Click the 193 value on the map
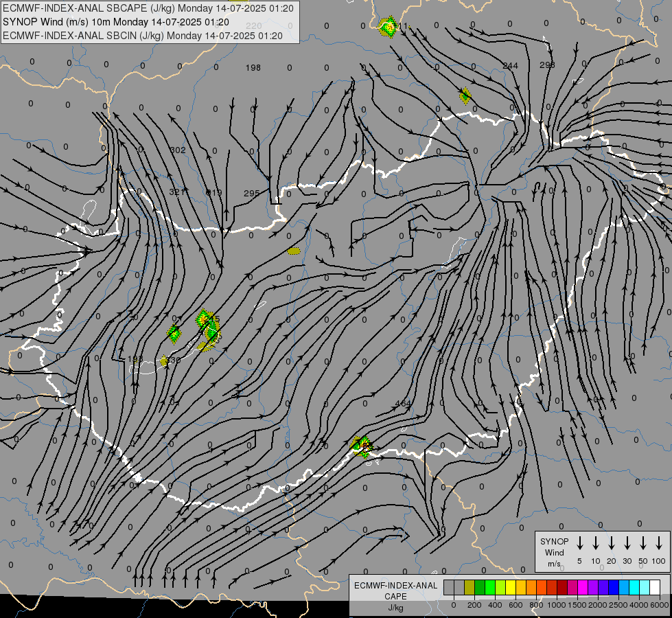This screenshot has height=618, width=672. [135, 359]
